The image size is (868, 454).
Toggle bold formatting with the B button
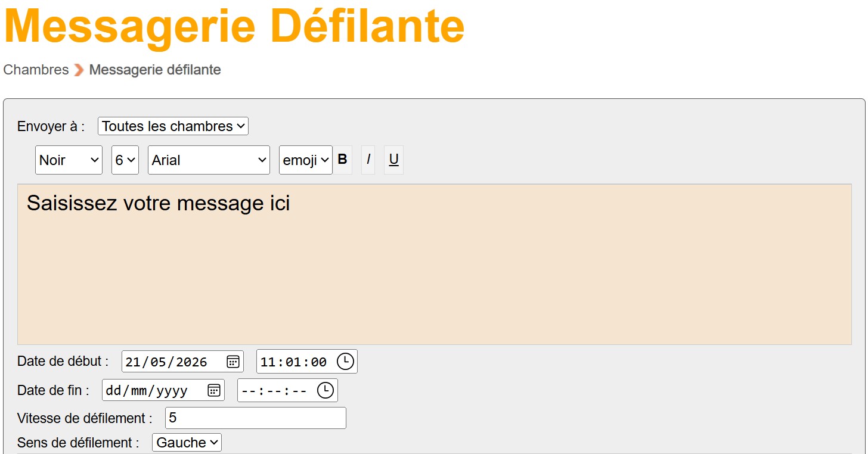point(342,160)
